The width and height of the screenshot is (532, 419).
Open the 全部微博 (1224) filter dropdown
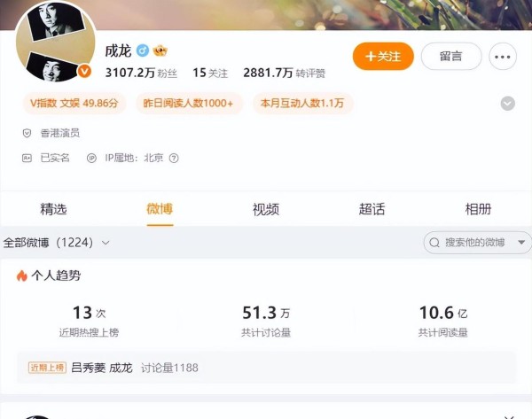pos(57,243)
